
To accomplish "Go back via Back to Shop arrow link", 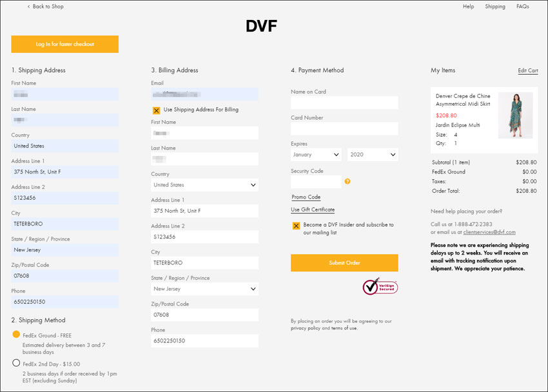I will click(x=45, y=6).
